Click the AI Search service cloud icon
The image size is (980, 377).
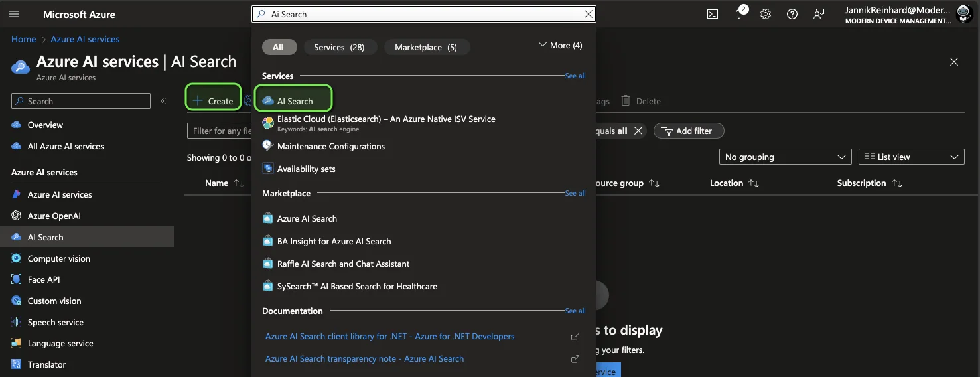pos(268,101)
